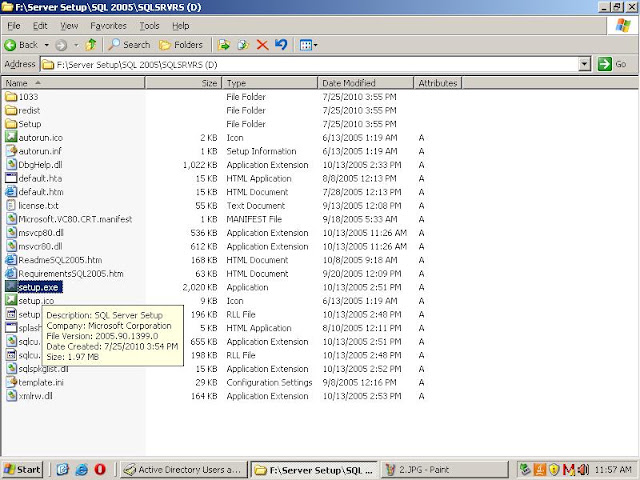Click the Forward navigation arrow
Screen dimensions: 640x480
pos(61,45)
